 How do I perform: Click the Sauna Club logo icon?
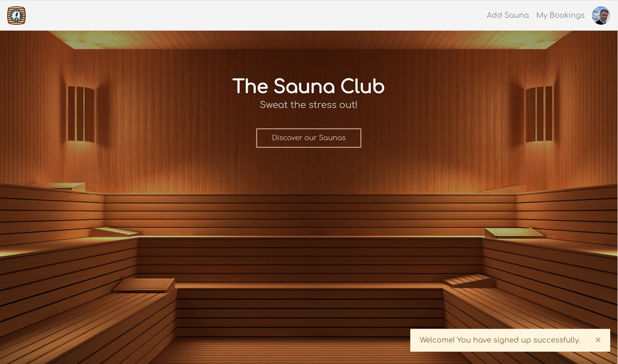16,15
